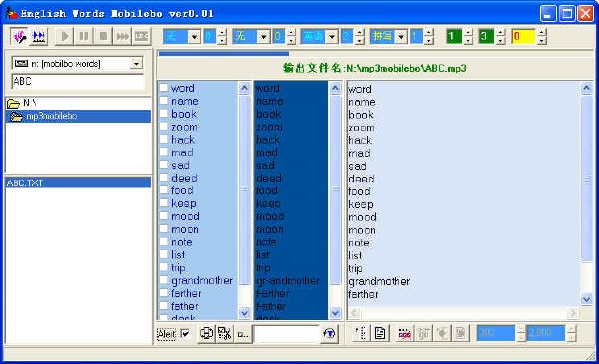Open the drive dropdown n: [mobilbo words]
Viewport: 599px width, 364px height.
[x=136, y=64]
